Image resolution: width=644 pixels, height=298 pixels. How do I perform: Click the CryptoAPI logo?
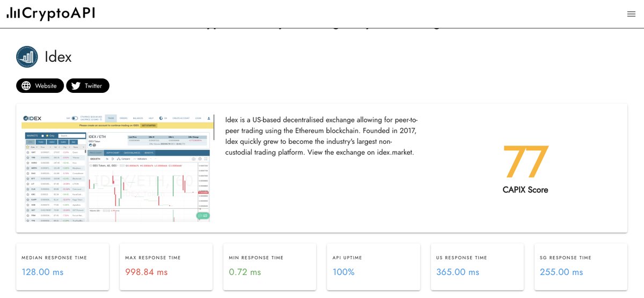pyautogui.click(x=51, y=13)
